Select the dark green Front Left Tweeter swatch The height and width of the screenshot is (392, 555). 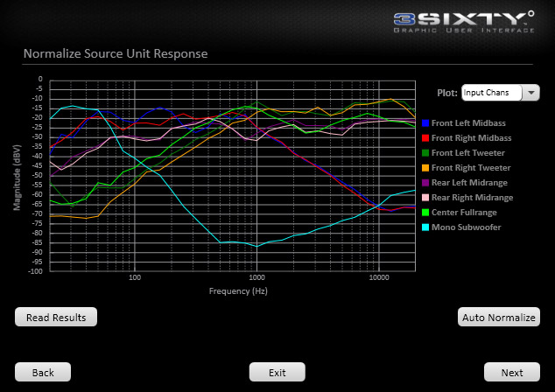click(x=425, y=153)
